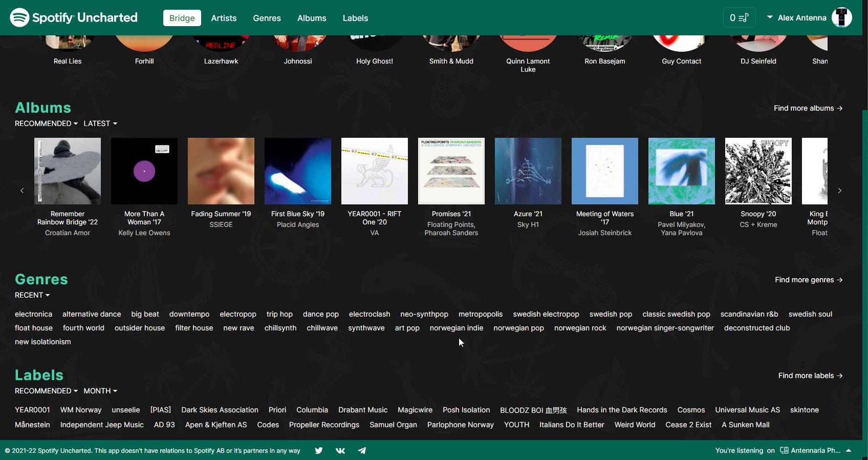Click the listening device icon in footer
The height and width of the screenshot is (460, 868).
pyautogui.click(x=784, y=451)
